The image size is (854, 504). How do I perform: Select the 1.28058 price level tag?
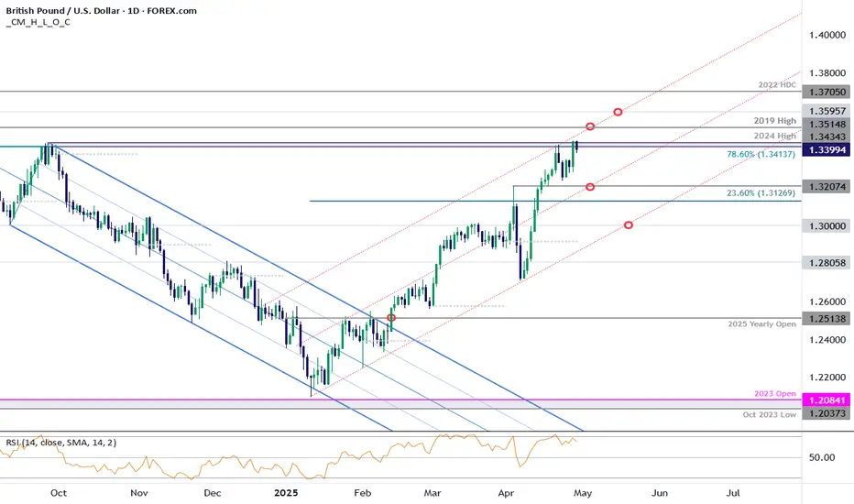tap(827, 263)
